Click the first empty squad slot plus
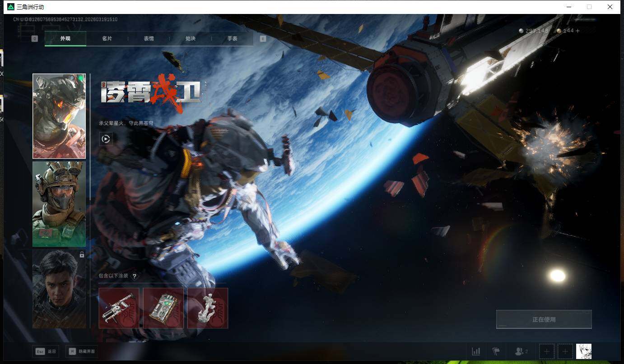The image size is (624, 364). click(546, 351)
